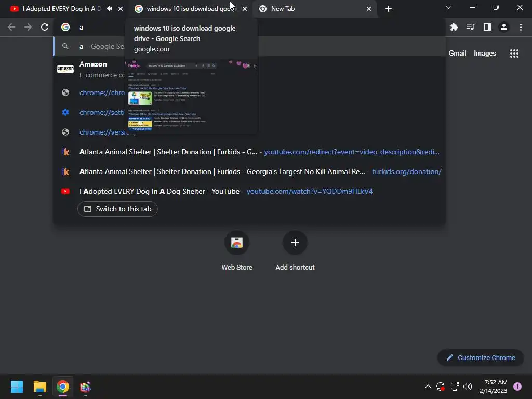Select Furkids suggestion with furkids.org/donation URL
This screenshot has width=532, height=399.
249,171
